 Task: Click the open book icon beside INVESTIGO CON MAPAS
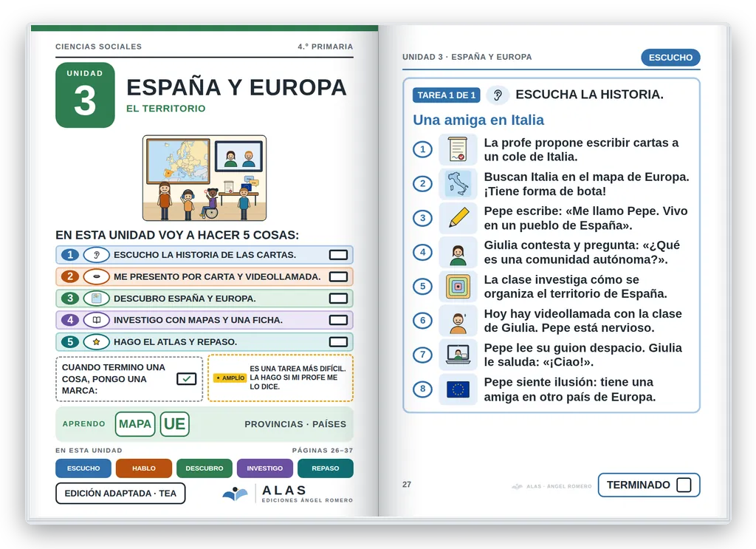(97, 320)
